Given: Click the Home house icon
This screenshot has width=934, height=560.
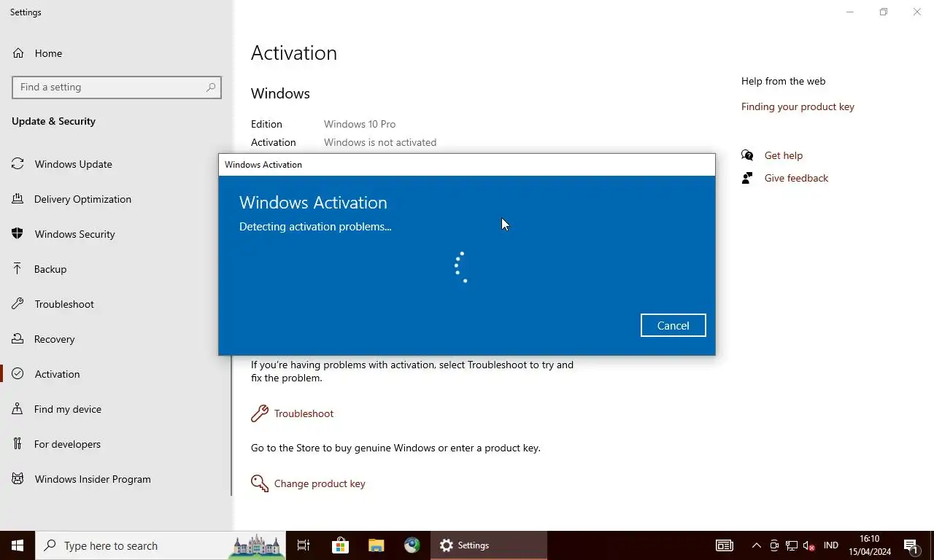Looking at the screenshot, I should [18, 53].
